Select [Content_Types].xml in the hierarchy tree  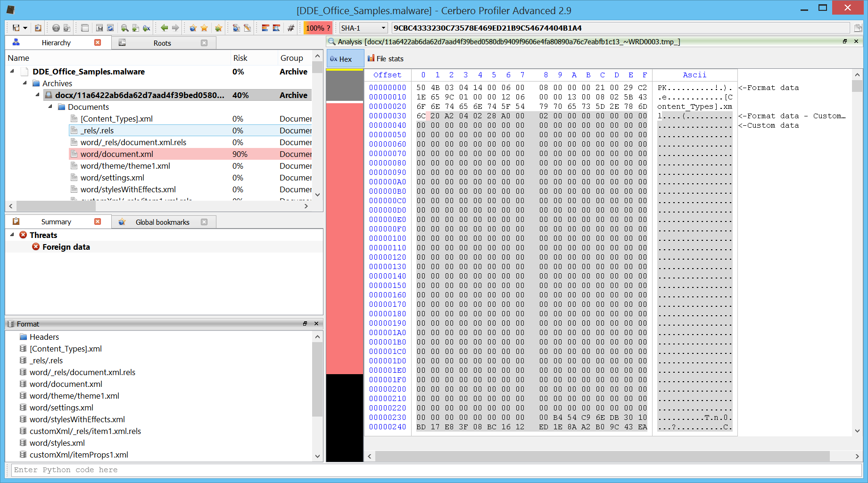116,119
